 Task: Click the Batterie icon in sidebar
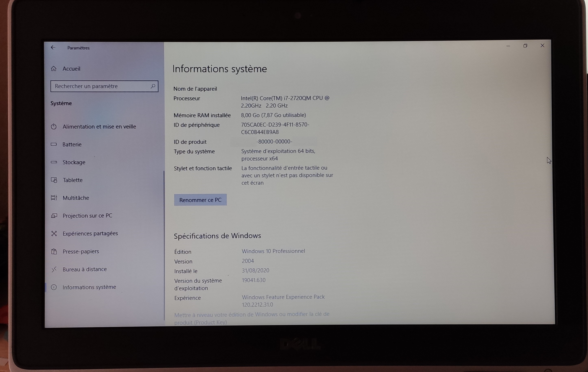[x=54, y=144]
